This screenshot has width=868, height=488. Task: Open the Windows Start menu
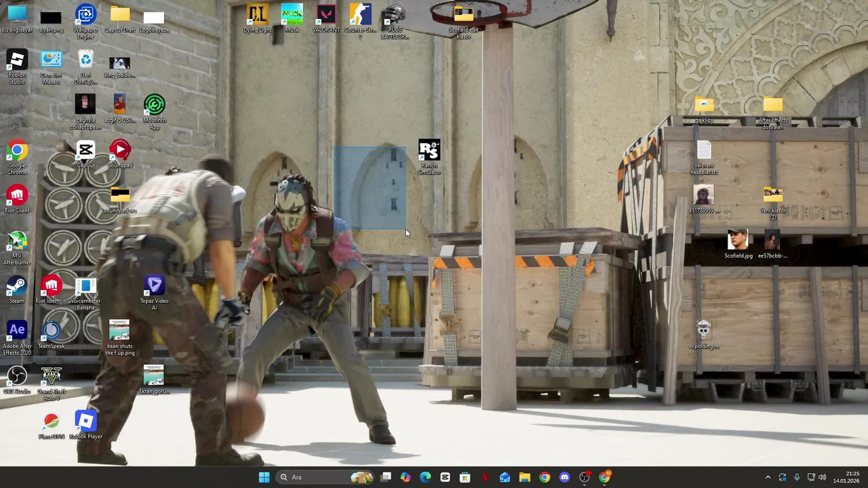pos(264,477)
